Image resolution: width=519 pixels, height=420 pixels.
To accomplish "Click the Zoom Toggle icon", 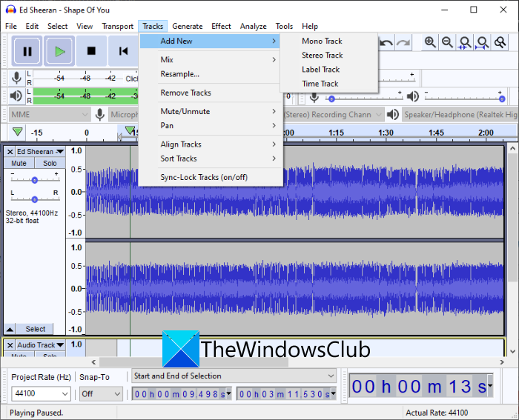I will point(500,42).
